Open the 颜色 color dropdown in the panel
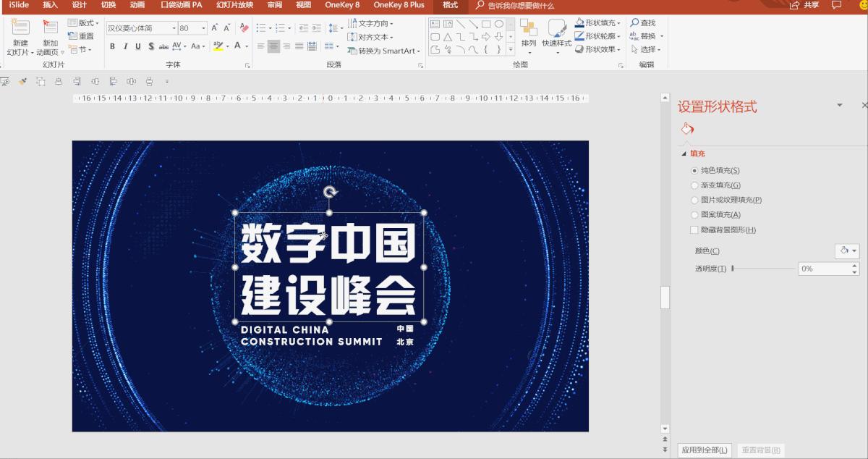The width and height of the screenshot is (868, 459). coord(846,250)
